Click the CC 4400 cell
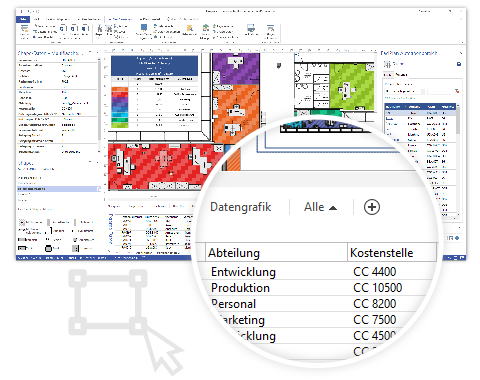 point(375,272)
